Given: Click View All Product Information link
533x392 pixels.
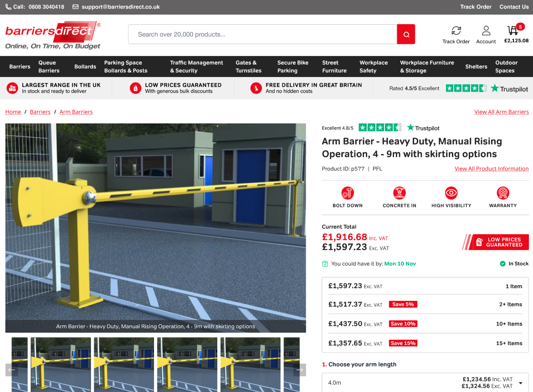Looking at the screenshot, I should click(492, 169).
